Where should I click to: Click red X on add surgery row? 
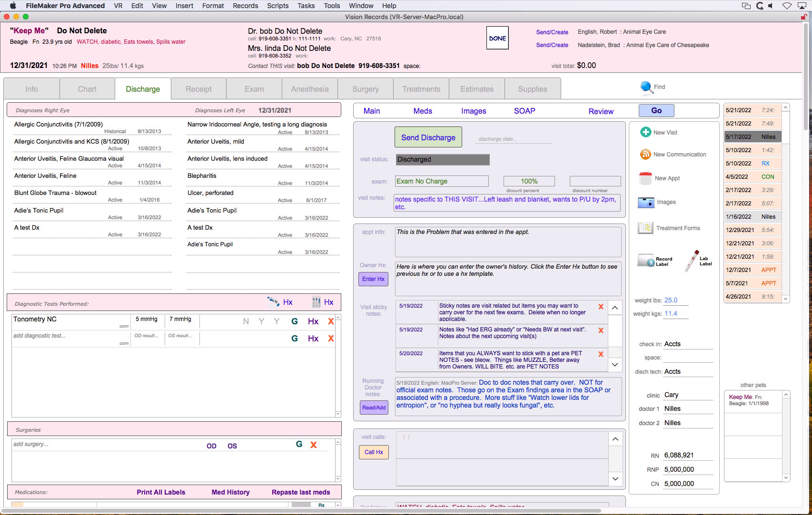[x=313, y=445]
